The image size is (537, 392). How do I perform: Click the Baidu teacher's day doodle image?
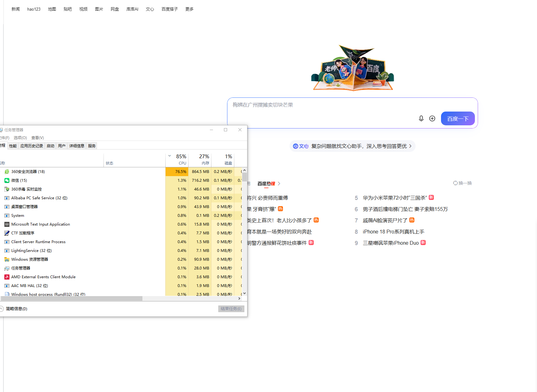353,68
